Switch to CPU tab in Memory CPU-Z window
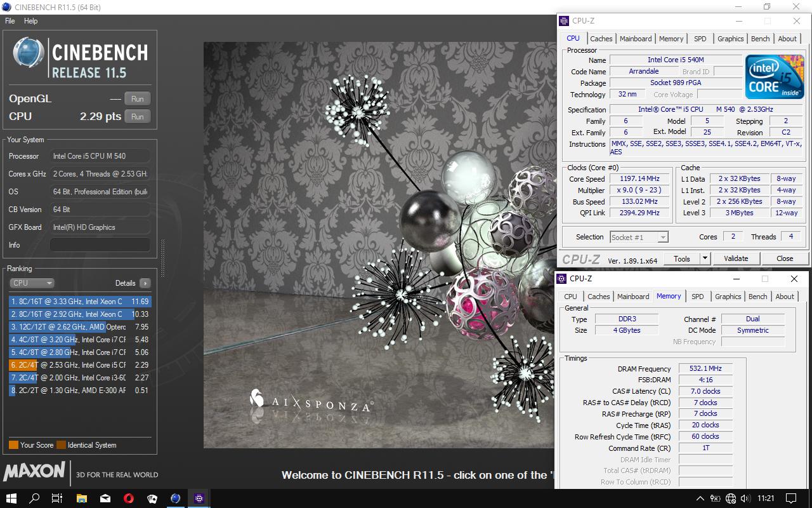812x508 pixels. [x=571, y=297]
